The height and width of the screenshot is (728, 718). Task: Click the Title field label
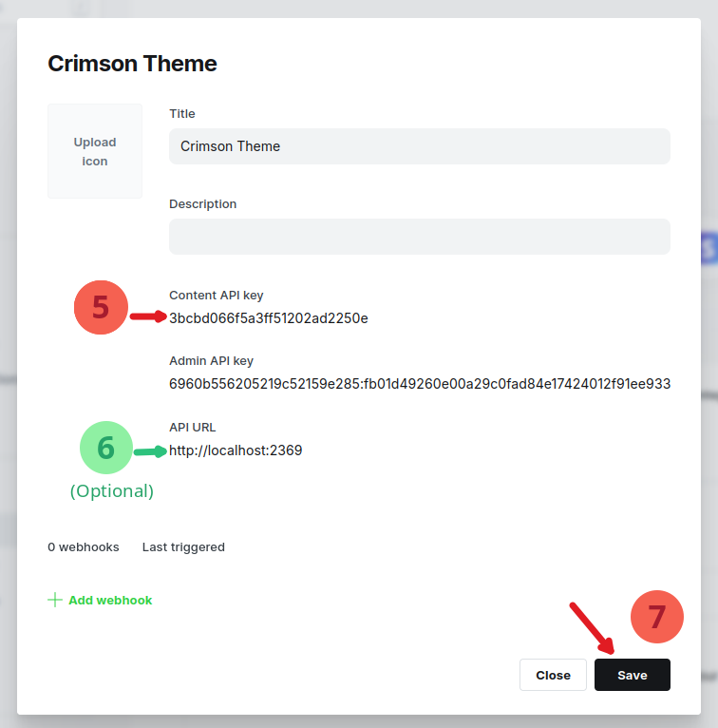coord(182,114)
